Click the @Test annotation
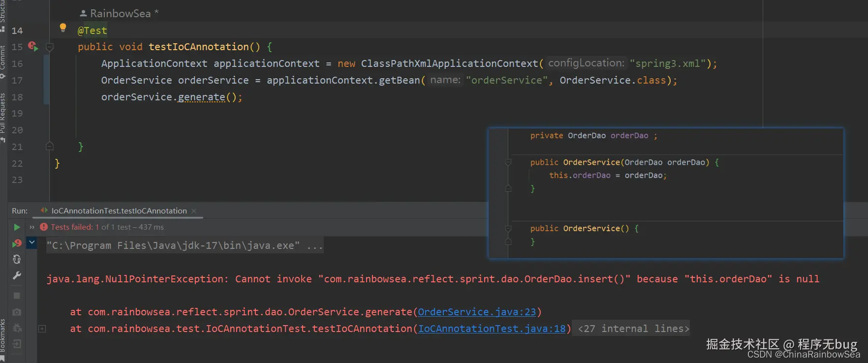Viewport: 868px width, 363px height. [92, 30]
